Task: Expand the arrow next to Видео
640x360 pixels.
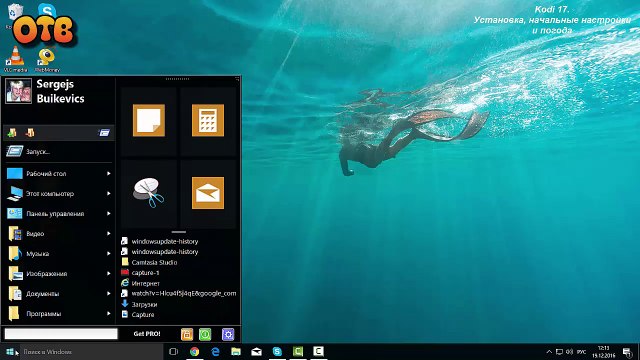Action: coord(109,233)
